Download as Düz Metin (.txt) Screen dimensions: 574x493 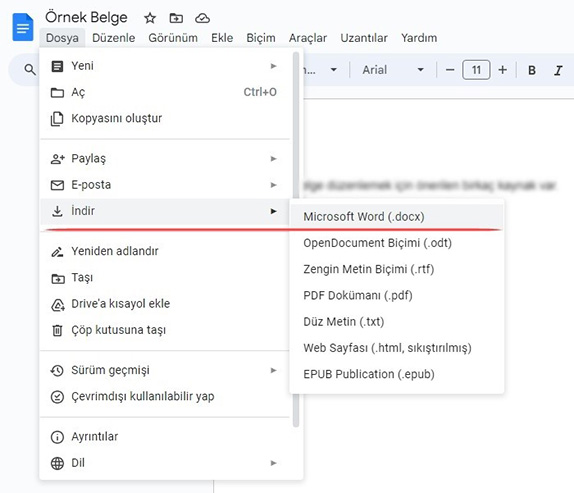point(397,322)
